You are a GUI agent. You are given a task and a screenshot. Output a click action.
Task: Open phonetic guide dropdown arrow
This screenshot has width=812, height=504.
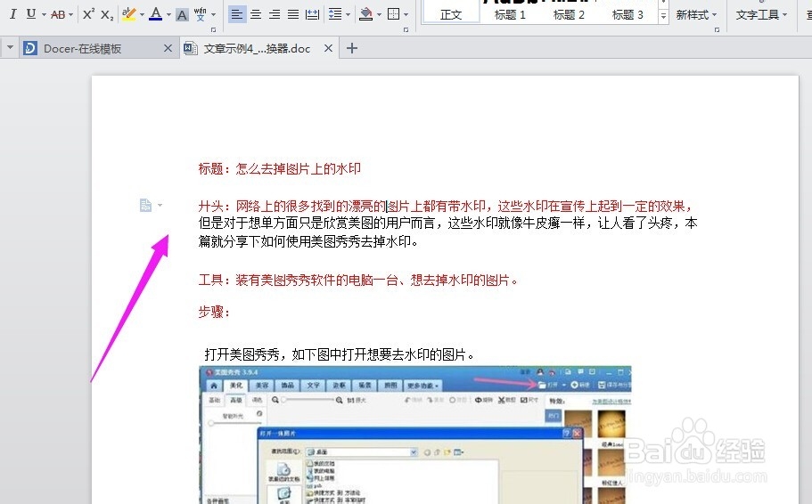(213, 14)
